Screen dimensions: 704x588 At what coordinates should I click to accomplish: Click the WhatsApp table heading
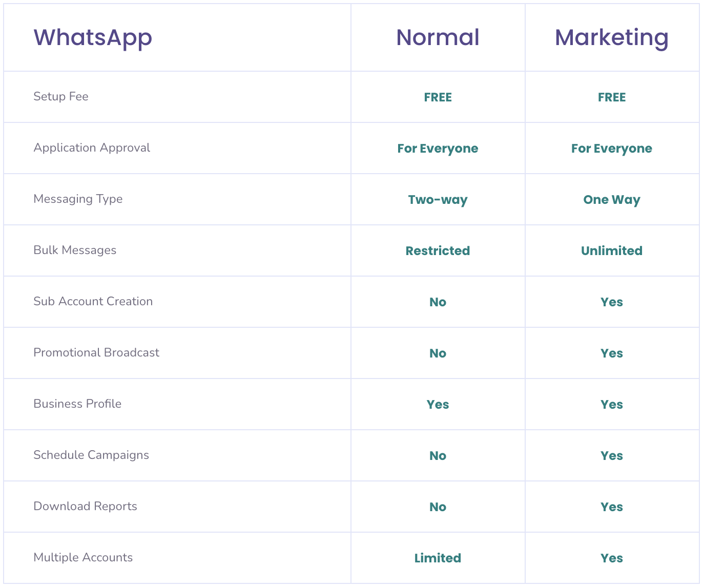[93, 37]
